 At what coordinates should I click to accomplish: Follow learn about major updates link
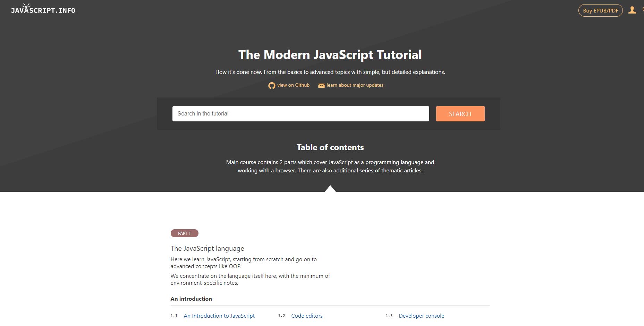[x=355, y=85]
